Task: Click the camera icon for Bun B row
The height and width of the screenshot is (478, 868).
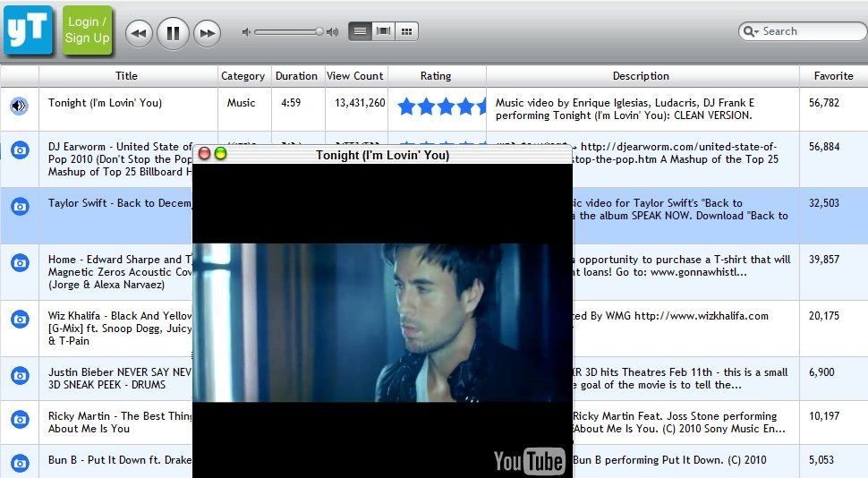Action: pos(20,463)
